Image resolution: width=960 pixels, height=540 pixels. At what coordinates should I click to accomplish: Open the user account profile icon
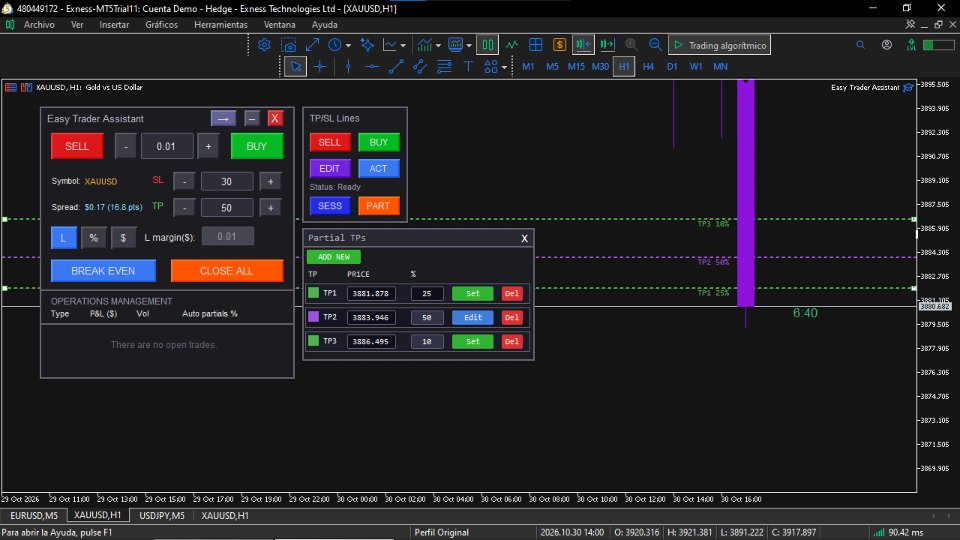click(x=887, y=45)
